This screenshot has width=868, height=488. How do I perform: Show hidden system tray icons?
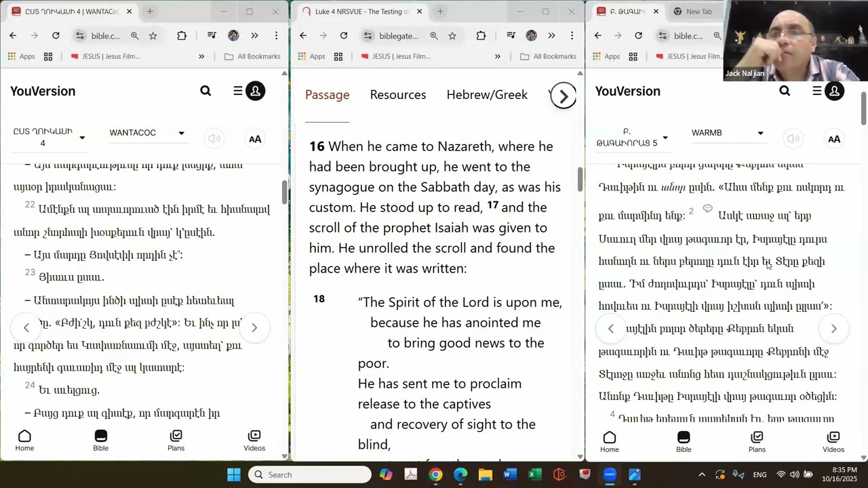(702, 474)
